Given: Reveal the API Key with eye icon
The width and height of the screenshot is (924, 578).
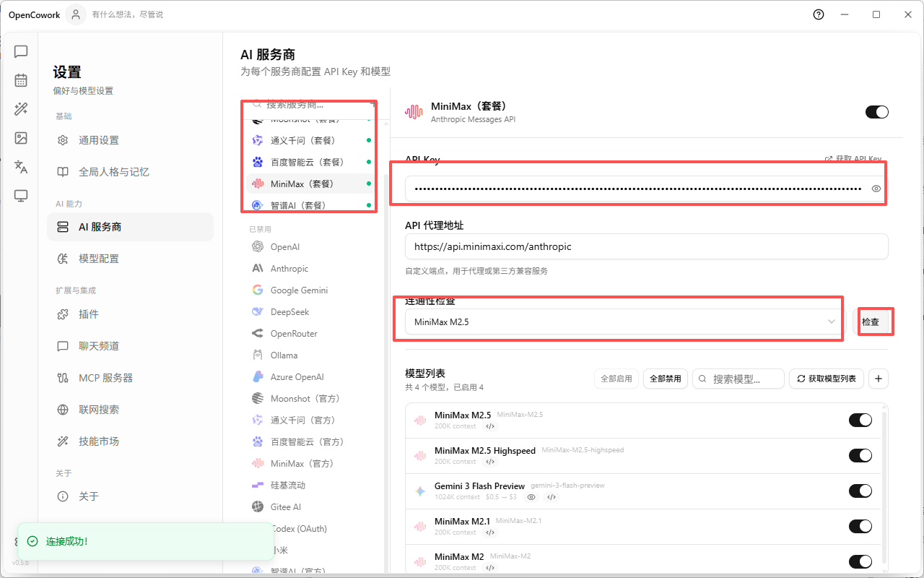Looking at the screenshot, I should [876, 189].
